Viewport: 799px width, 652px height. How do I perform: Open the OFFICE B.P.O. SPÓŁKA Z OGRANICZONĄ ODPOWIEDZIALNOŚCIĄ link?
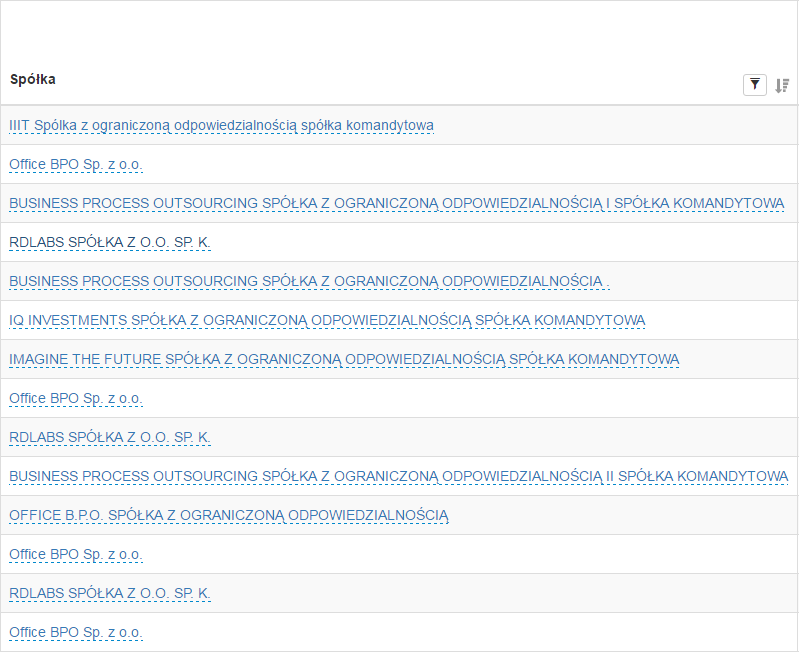pos(229,515)
